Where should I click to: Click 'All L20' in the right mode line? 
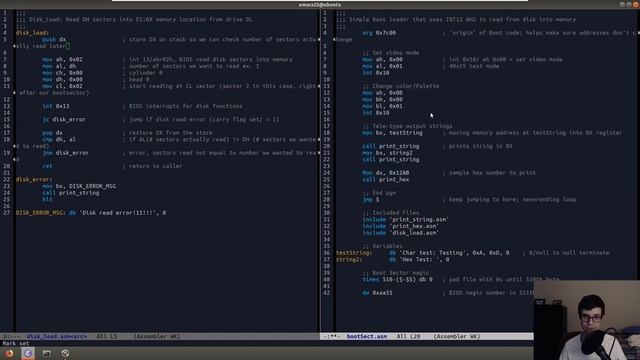click(x=408, y=337)
